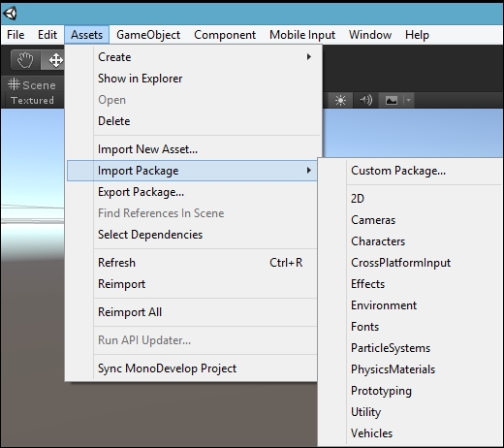Open the Textured draw mode dropdown
Image resolution: width=504 pixels, height=448 pixels.
pos(32,101)
